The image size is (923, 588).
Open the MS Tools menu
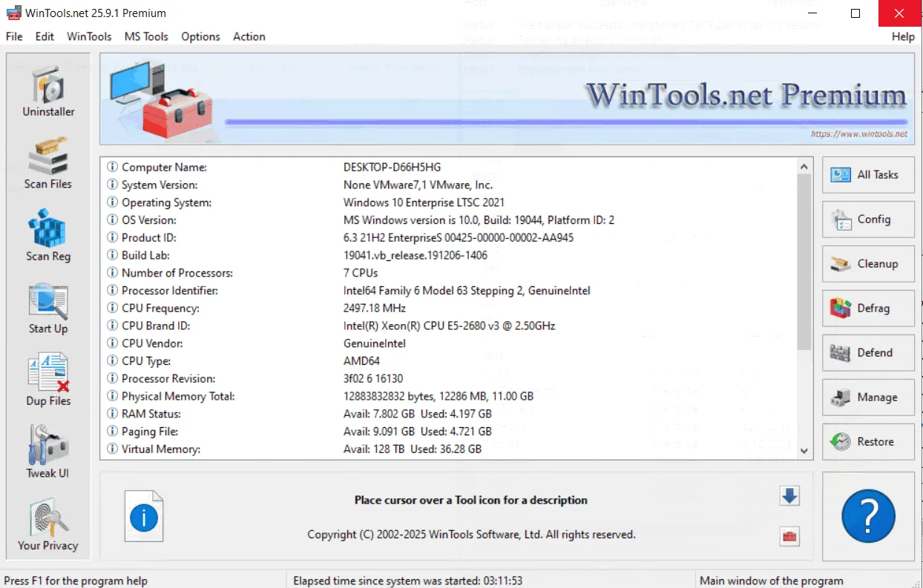(x=146, y=36)
